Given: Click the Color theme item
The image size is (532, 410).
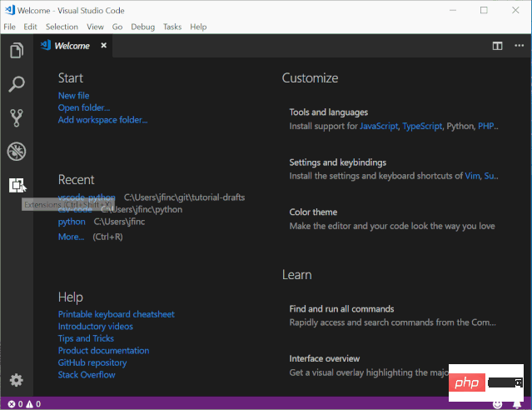Looking at the screenshot, I should tap(394, 219).
